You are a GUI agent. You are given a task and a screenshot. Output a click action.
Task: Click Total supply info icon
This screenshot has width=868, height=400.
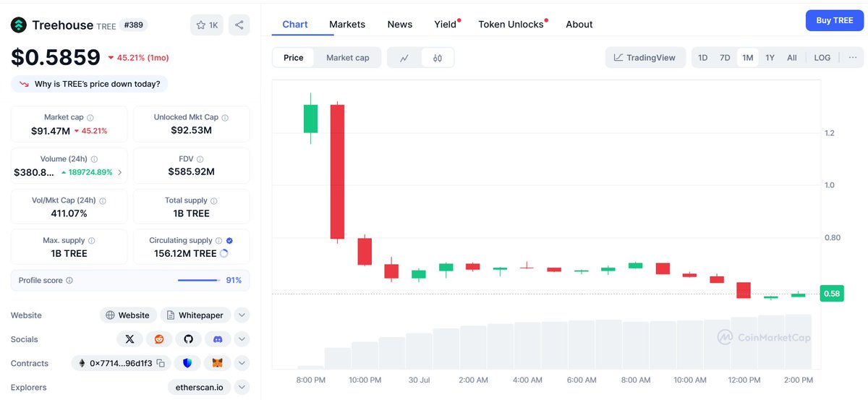point(213,200)
